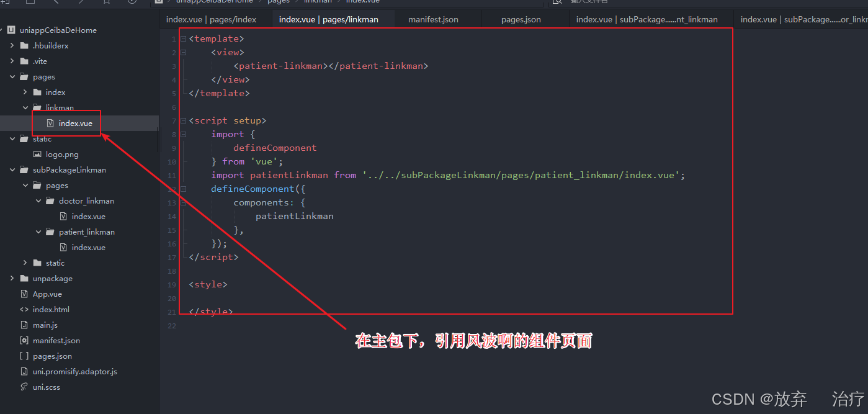868x414 pixels.
Task: Click line number 22 in the gutter
Action: click(x=172, y=325)
